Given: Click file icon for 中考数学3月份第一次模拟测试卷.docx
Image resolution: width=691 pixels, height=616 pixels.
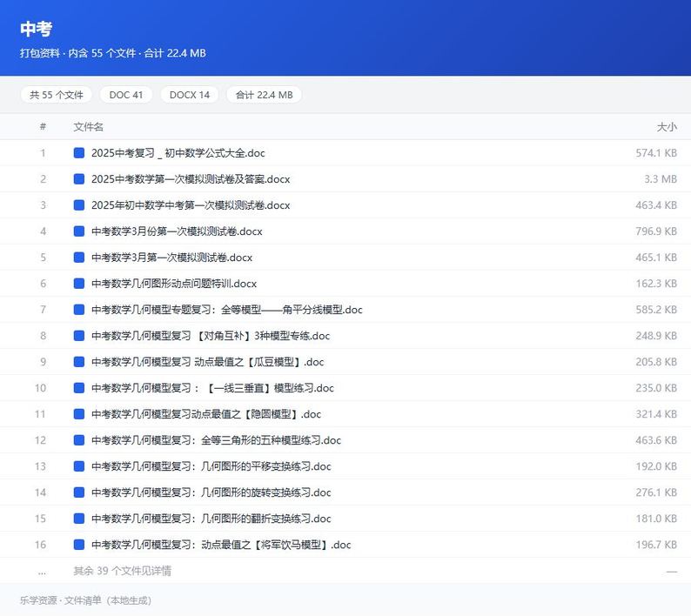Looking at the screenshot, I should 79,231.
